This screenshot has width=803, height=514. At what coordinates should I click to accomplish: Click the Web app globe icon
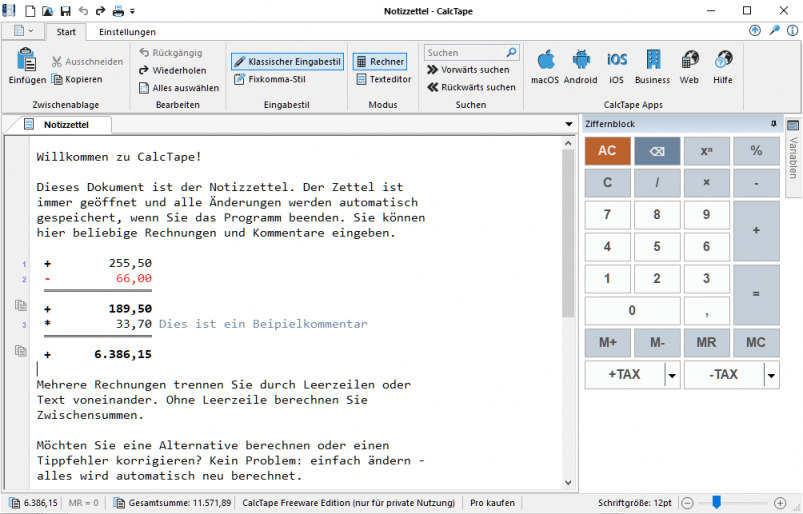tap(689, 61)
